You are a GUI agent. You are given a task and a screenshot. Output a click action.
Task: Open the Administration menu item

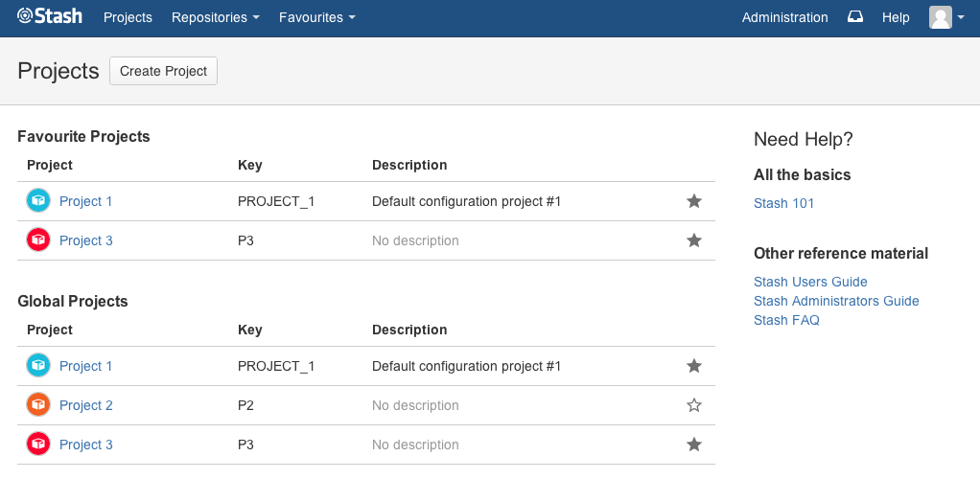pyautogui.click(x=784, y=17)
